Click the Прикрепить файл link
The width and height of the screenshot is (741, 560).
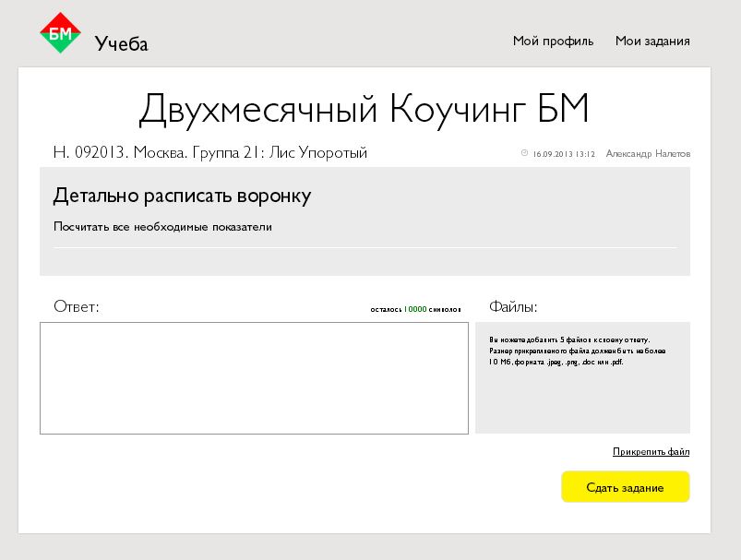coord(651,452)
